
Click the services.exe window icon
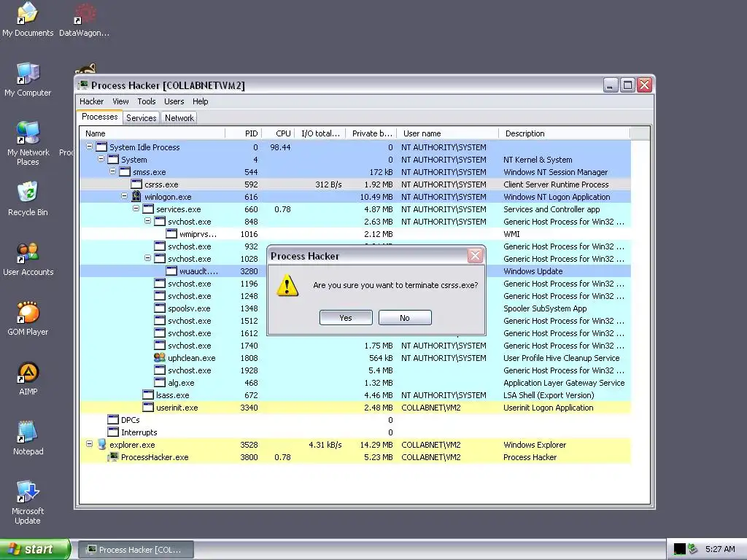(x=148, y=209)
